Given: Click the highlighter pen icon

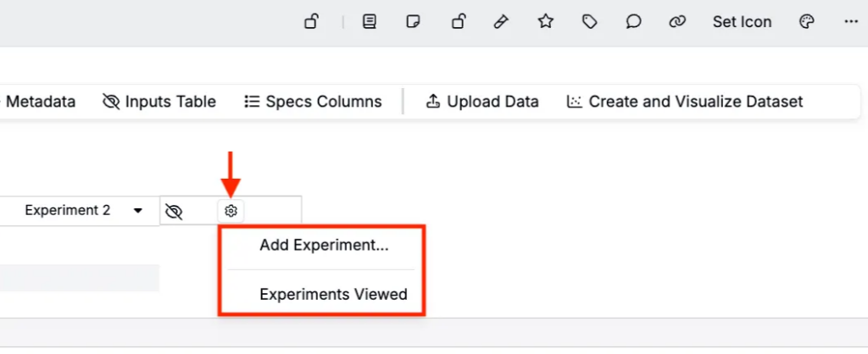Looking at the screenshot, I should coord(501,22).
